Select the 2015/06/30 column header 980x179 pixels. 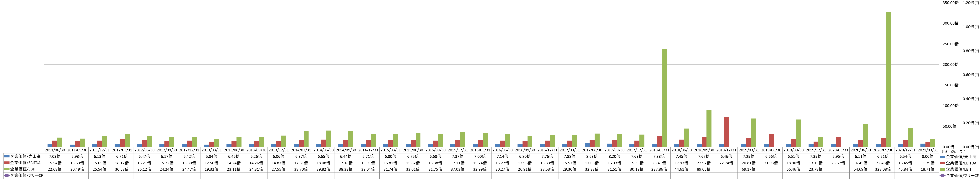pyautogui.click(x=413, y=150)
